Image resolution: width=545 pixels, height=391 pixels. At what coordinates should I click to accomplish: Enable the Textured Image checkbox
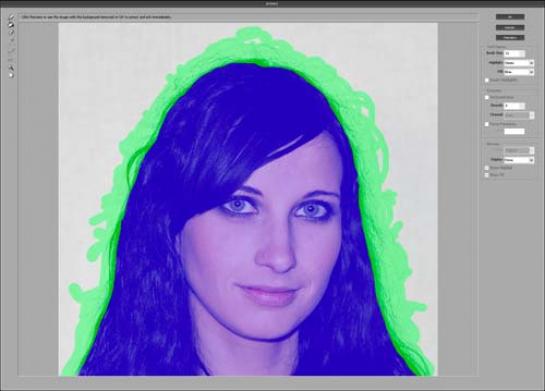click(487, 97)
